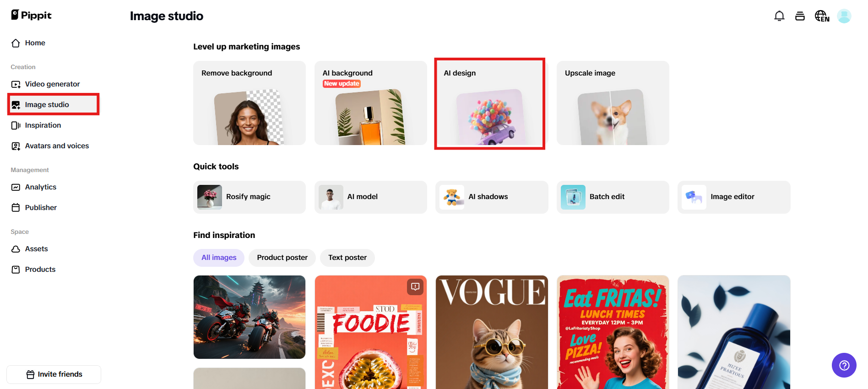
Task: Open the Eat Fritas poster thumbnail
Action: coord(613,332)
